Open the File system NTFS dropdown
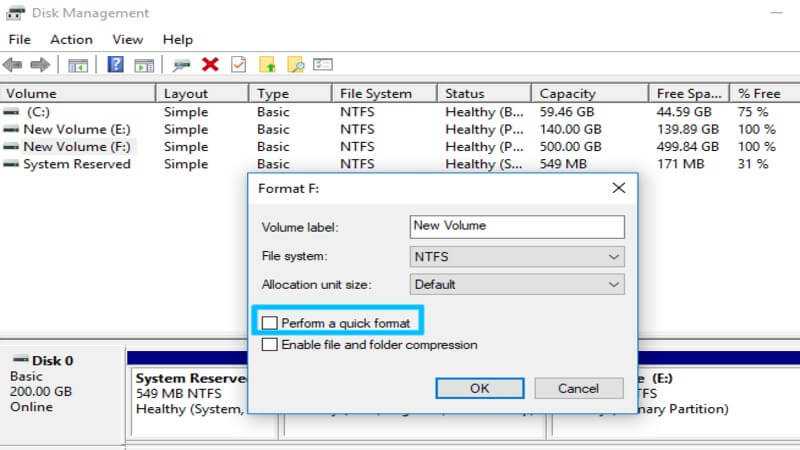This screenshot has height=450, width=800. pyautogui.click(x=517, y=256)
